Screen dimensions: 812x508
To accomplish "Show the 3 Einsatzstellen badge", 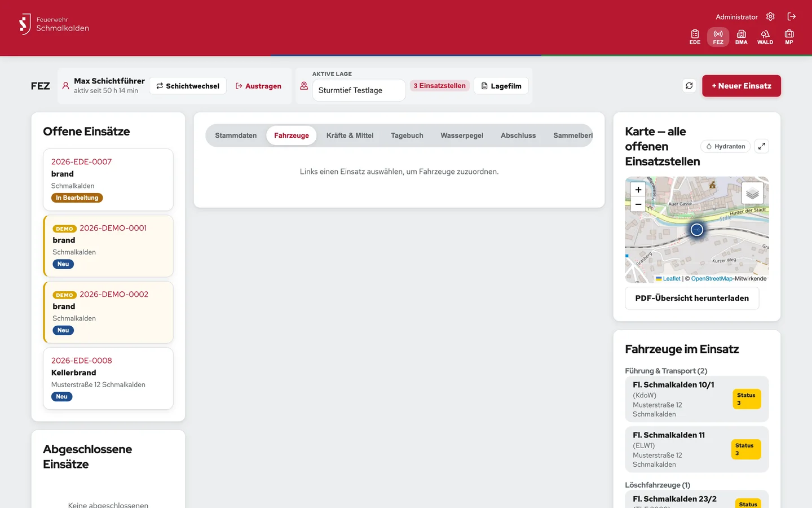I will pos(440,86).
